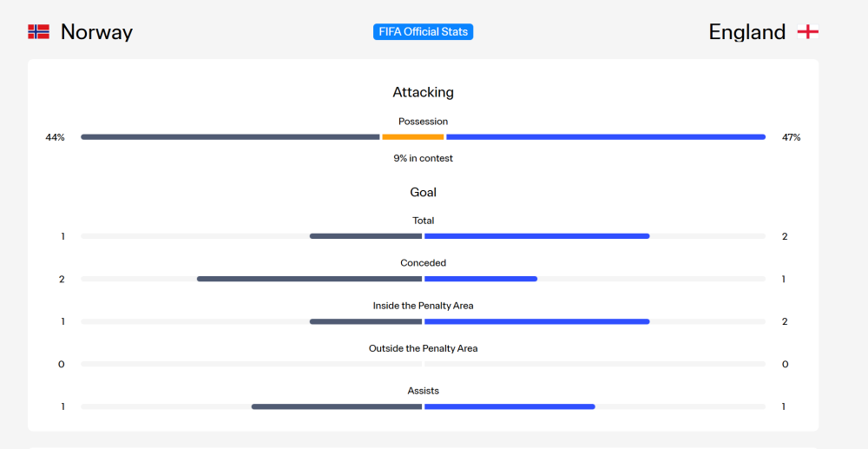Image resolution: width=868 pixels, height=449 pixels.
Task: Click the England flag icon
Action: (807, 31)
